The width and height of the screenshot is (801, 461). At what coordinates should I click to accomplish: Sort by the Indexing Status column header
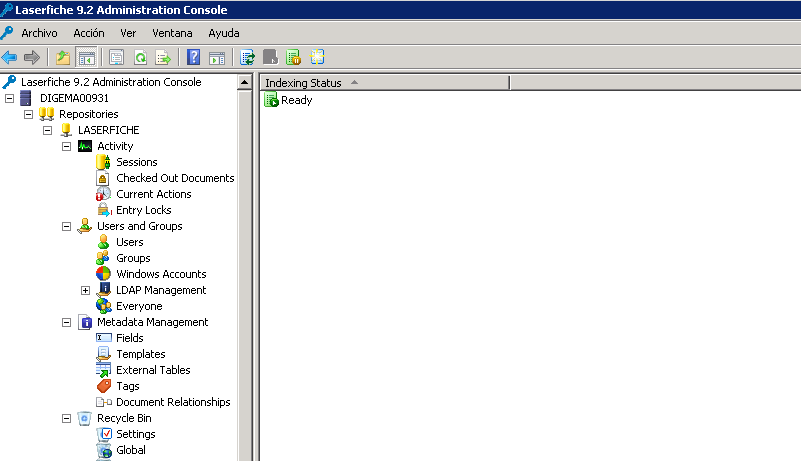click(385, 83)
